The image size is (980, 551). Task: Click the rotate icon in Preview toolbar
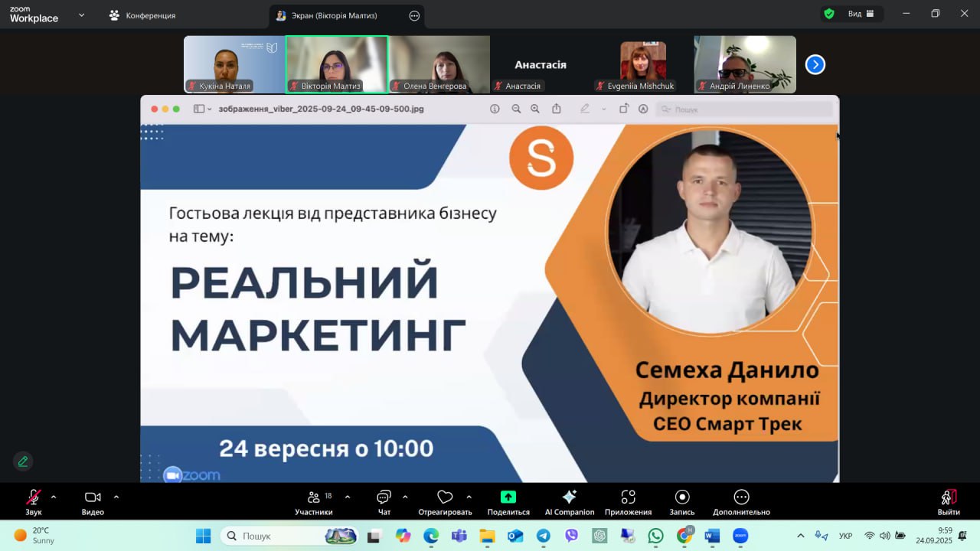click(x=624, y=109)
